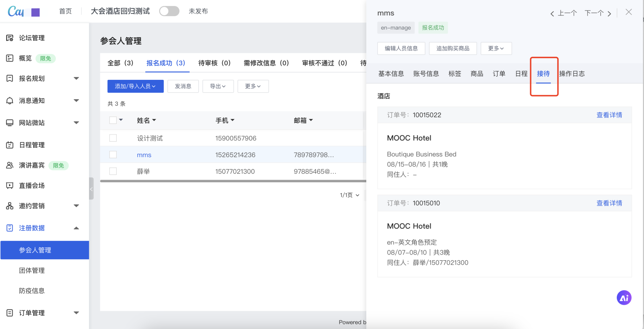644x329 pixels.
Task: Click the 直播会场 play icon
Action: pos(10,185)
